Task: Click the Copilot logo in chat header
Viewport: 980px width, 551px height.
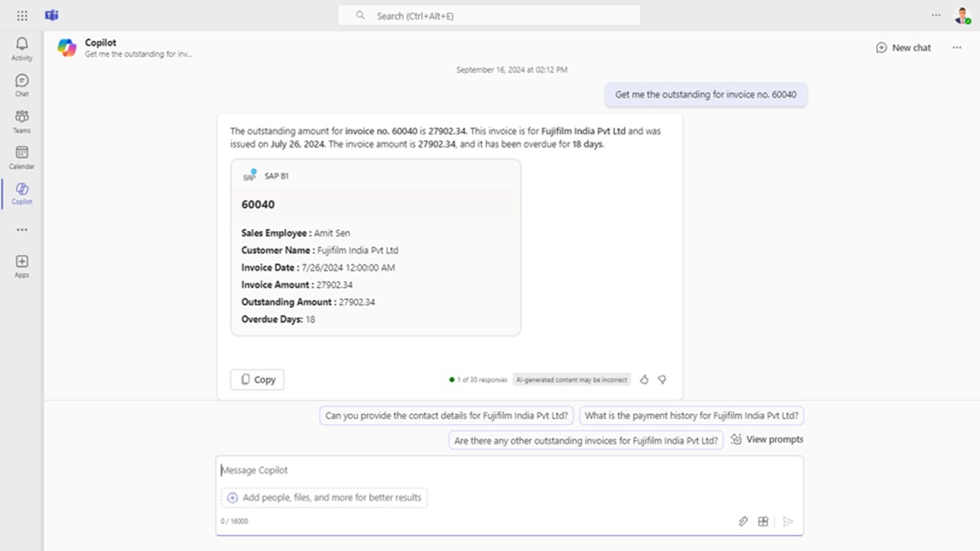Action: 67,47
